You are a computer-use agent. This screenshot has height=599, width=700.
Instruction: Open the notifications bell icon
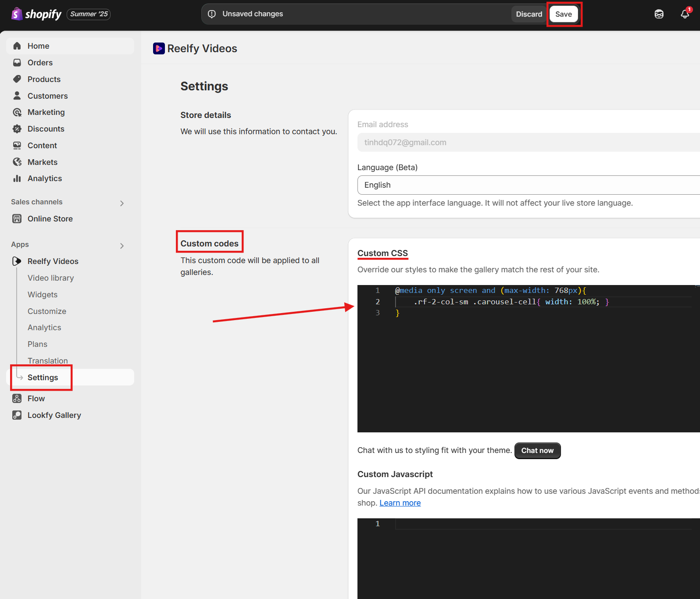coord(685,14)
